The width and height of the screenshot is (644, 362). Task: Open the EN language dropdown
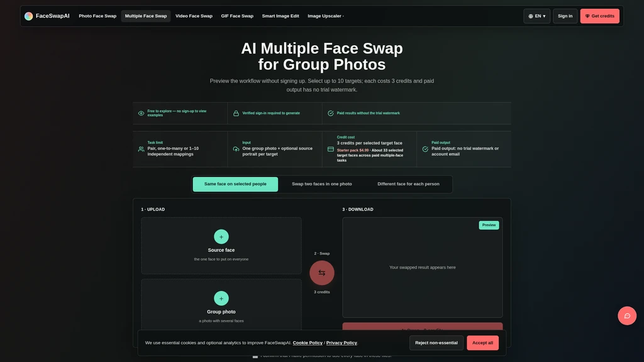coord(537,16)
